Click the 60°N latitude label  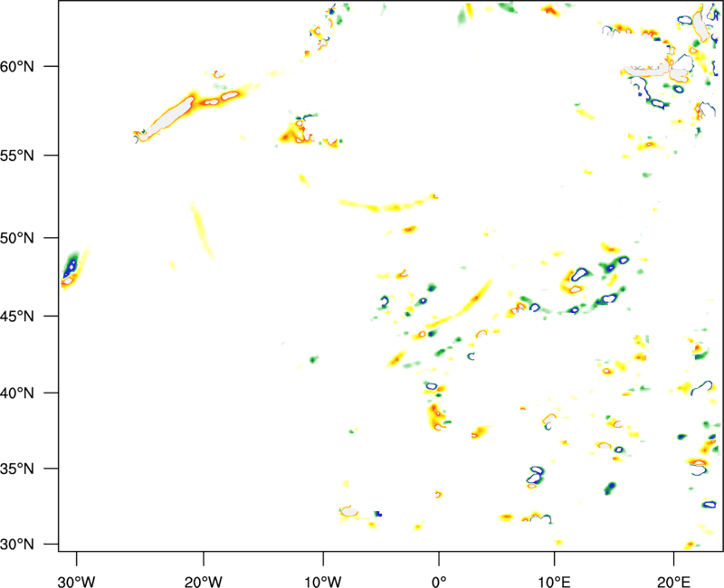pyautogui.click(x=17, y=67)
